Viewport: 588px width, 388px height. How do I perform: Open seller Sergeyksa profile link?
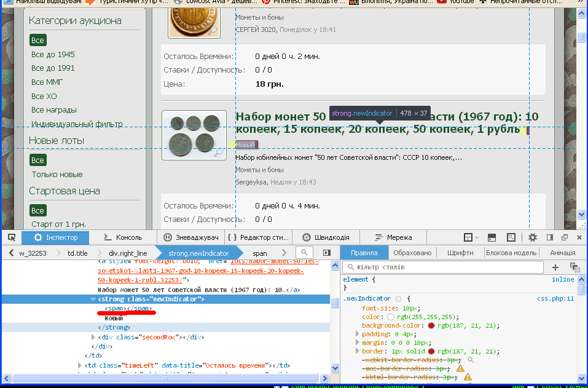point(251,182)
